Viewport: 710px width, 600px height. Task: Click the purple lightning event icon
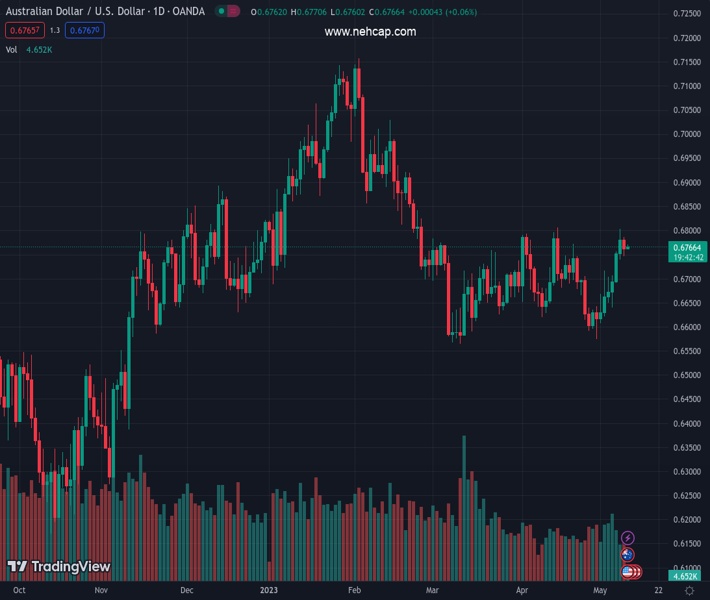pos(628,538)
